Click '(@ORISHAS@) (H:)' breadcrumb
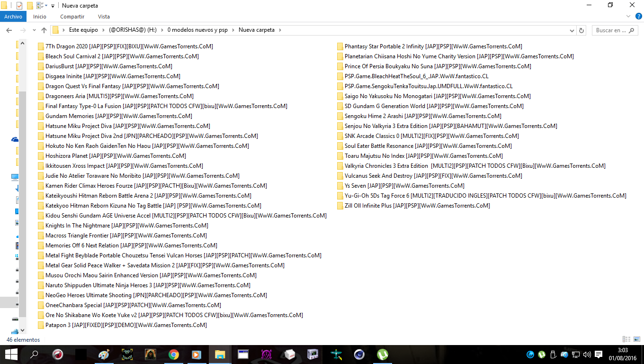 (x=133, y=30)
